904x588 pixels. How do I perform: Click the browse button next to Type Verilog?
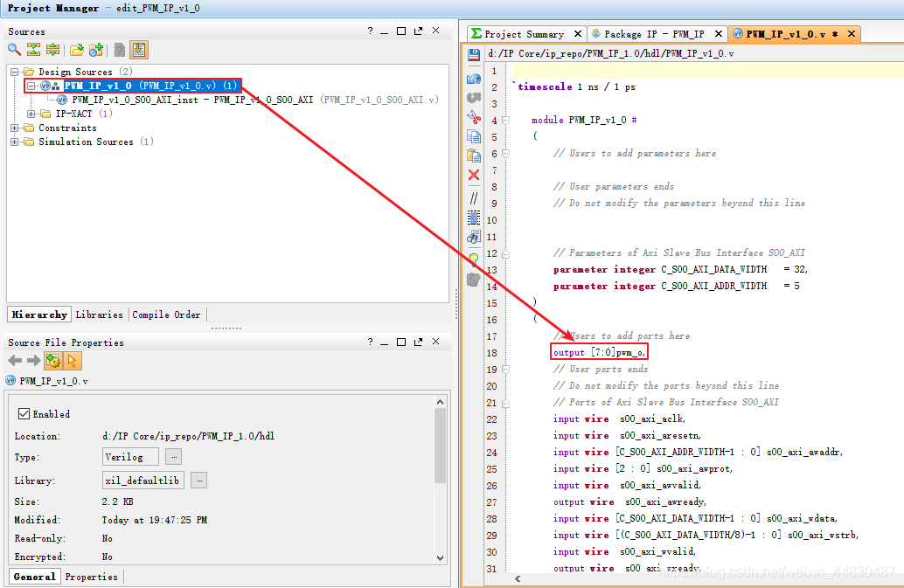pos(173,457)
